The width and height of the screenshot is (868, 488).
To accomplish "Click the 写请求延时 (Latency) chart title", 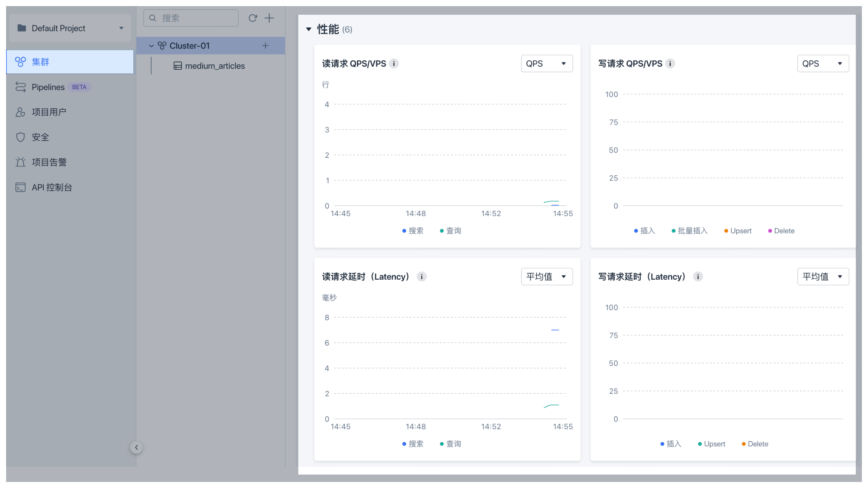I will point(642,277).
